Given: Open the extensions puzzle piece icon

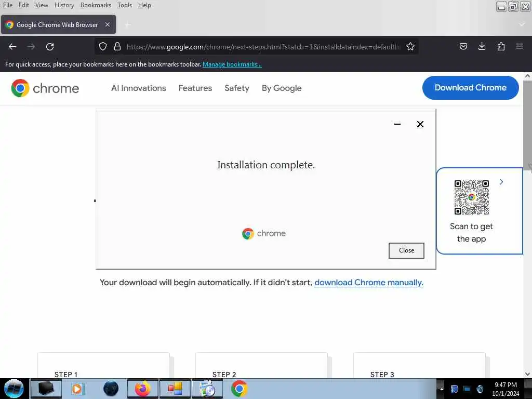Looking at the screenshot, I should (x=501, y=46).
